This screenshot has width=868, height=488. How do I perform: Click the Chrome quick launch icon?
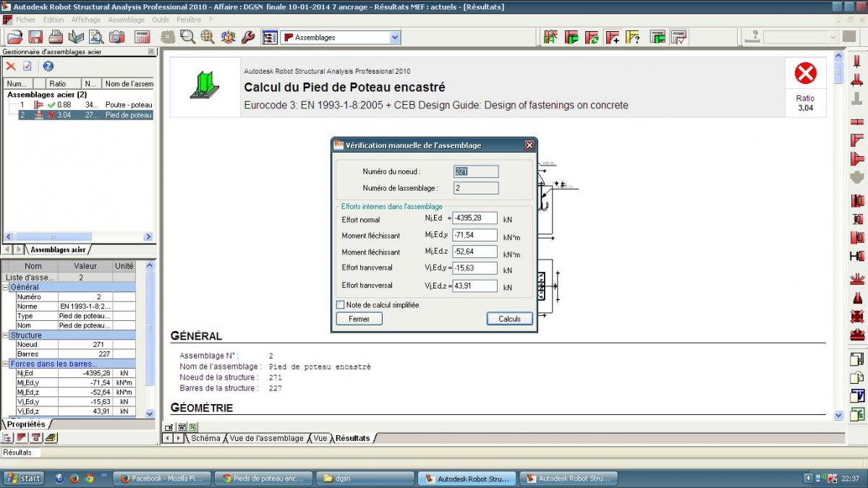coord(89,478)
